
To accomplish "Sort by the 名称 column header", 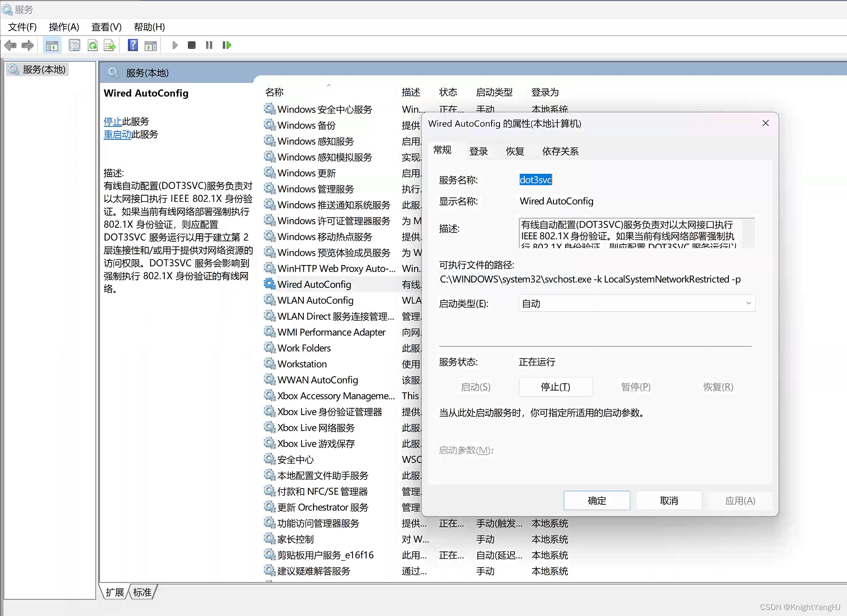I will [274, 92].
